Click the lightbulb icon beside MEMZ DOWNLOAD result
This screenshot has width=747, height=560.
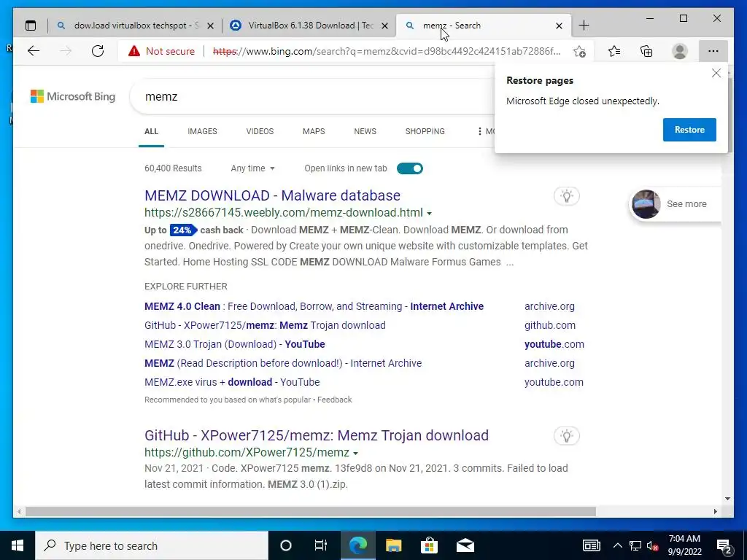[x=566, y=195]
